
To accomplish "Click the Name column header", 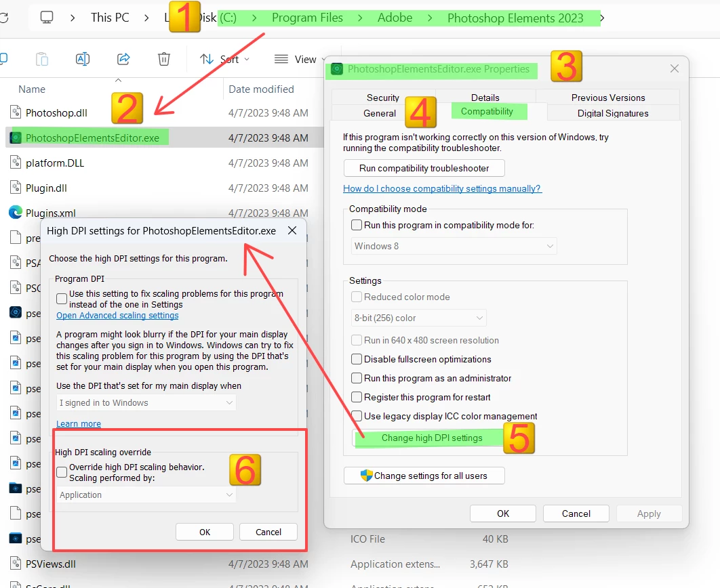I will (x=32, y=89).
